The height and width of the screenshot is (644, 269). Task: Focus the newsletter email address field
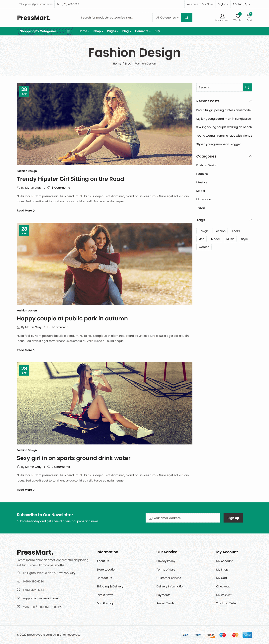[x=183, y=518]
